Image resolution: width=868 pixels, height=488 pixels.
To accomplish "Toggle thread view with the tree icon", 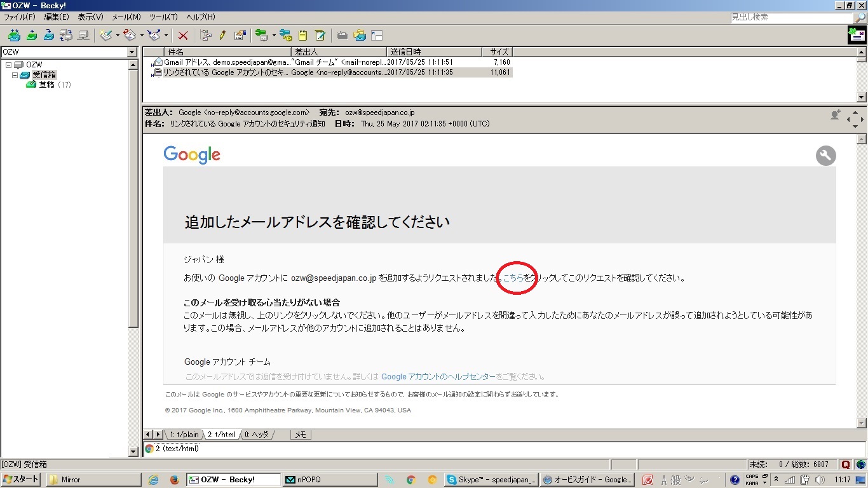I will pos(205,36).
